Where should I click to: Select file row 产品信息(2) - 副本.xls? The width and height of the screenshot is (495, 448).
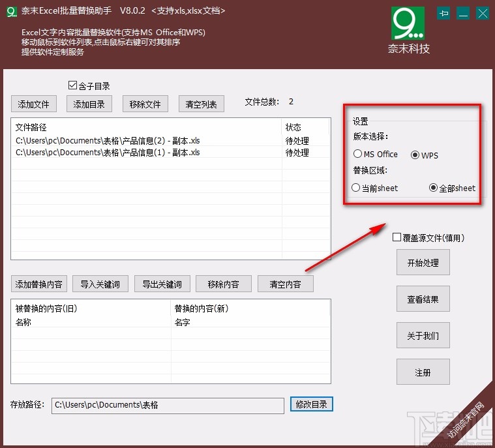point(170,140)
